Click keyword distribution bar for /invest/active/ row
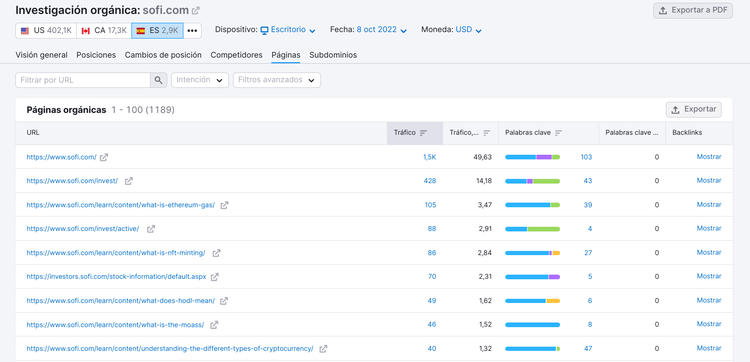Image resolution: width=750 pixels, height=362 pixels. coord(532,229)
